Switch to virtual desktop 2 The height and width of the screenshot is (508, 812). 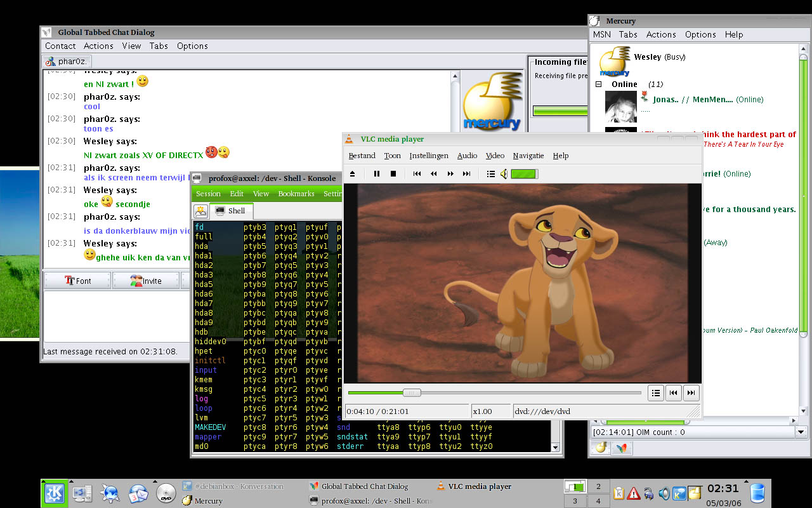[598, 486]
